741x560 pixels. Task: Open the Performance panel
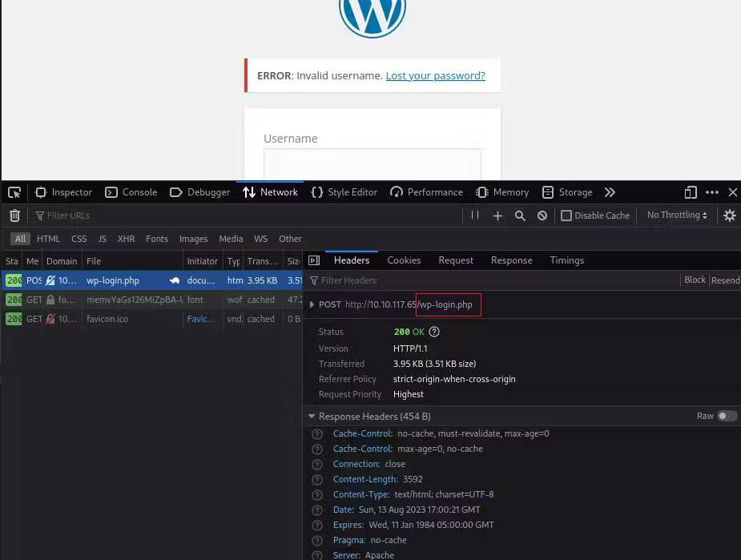coord(426,192)
